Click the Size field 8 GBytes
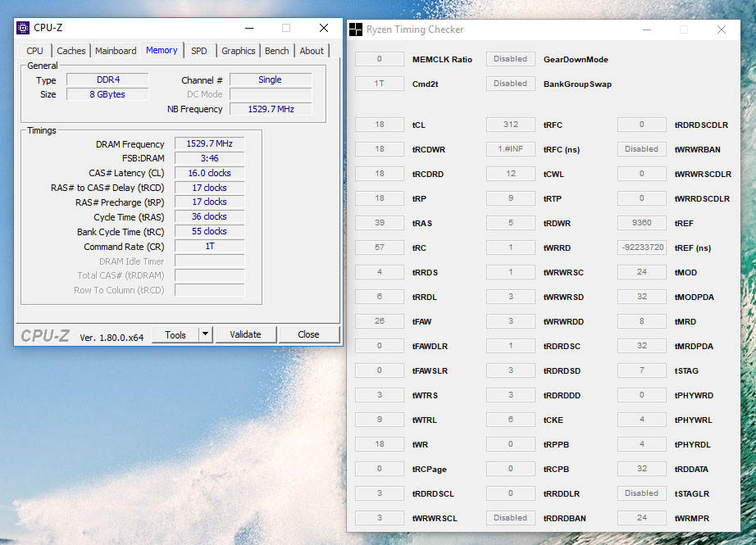756x545 pixels. coord(107,94)
